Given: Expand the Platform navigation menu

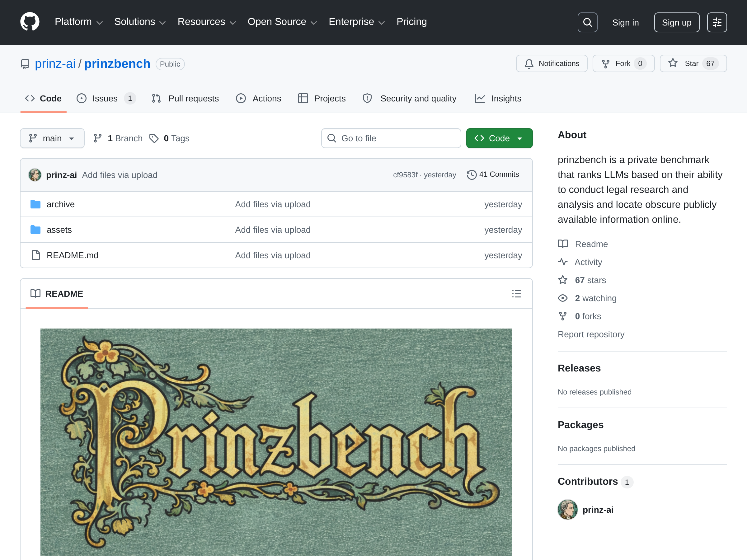Looking at the screenshot, I should [79, 22].
